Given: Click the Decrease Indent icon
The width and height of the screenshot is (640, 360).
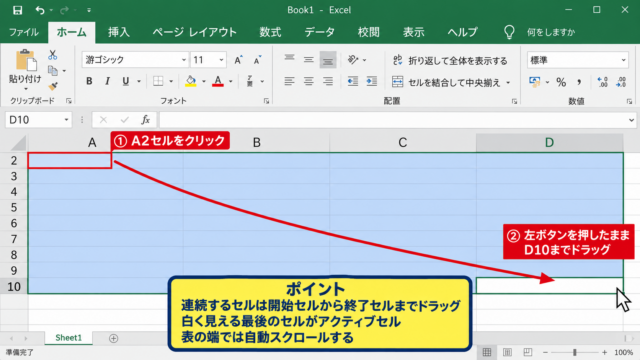Looking at the screenshot, I should click(353, 81).
